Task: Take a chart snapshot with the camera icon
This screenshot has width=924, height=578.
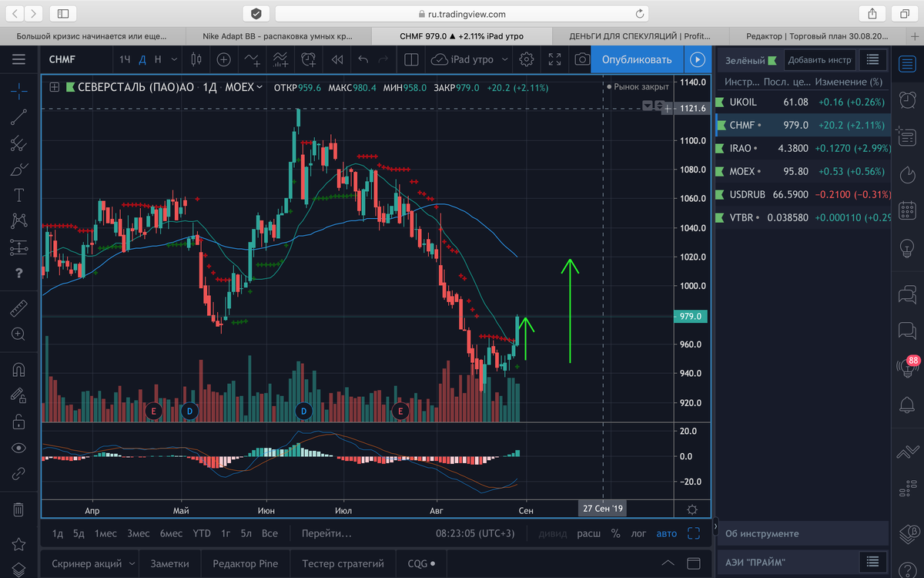Action: pyautogui.click(x=582, y=59)
